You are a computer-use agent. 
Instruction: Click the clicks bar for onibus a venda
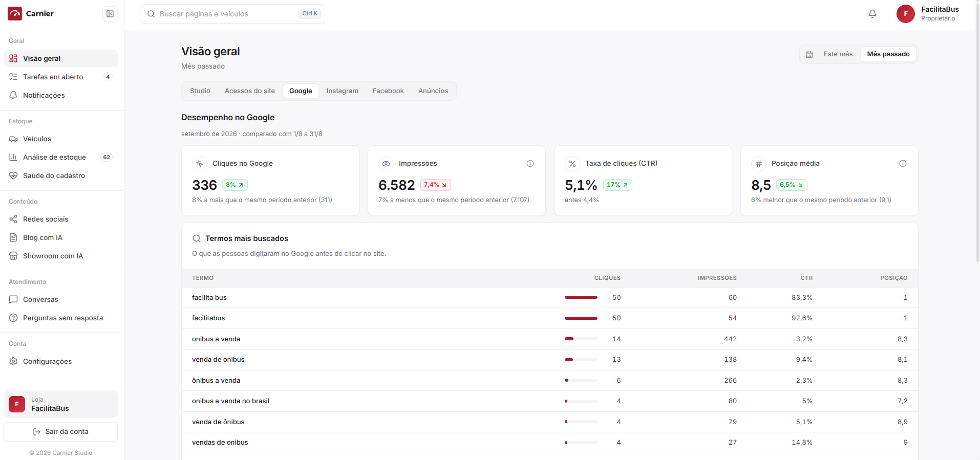[581, 339]
